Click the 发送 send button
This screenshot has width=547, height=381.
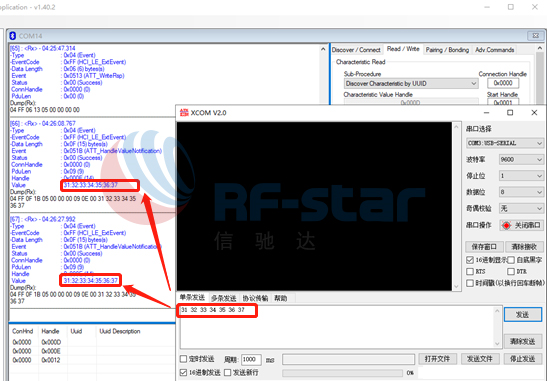point(523,315)
